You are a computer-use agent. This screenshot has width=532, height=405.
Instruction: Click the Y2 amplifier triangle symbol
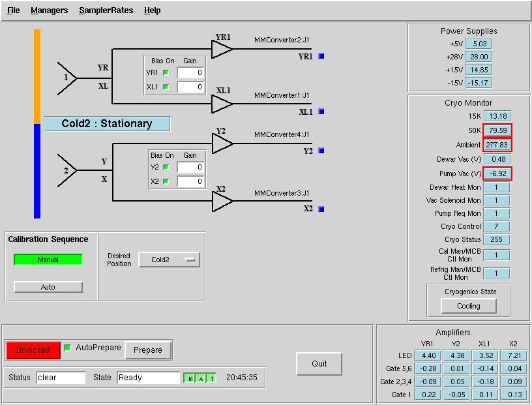tap(222, 143)
